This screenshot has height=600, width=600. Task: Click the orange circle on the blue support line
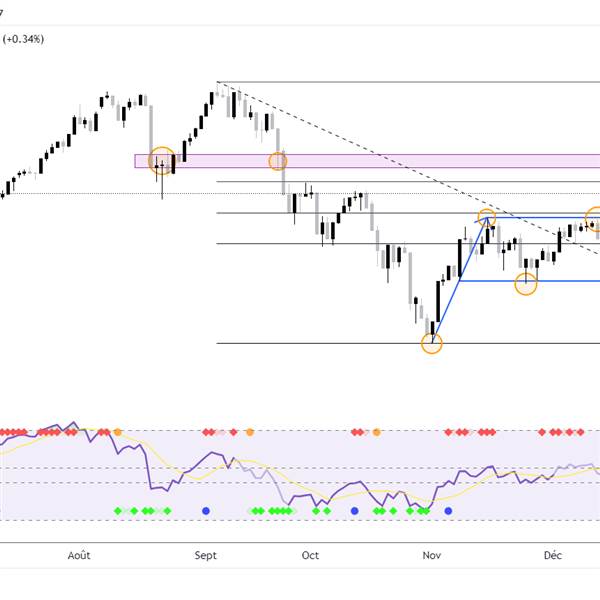[526, 284]
